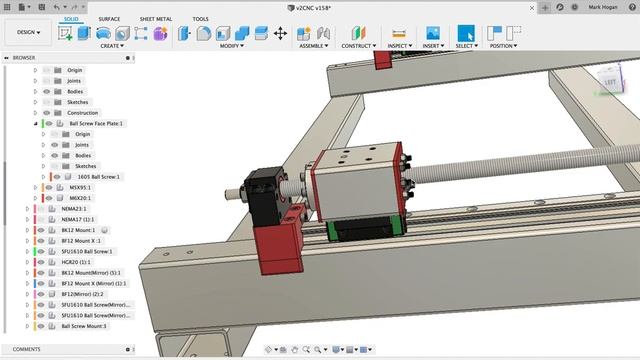Click the Pan hand tool
Image resolution: width=640 pixels, height=360 pixels.
[x=294, y=349]
